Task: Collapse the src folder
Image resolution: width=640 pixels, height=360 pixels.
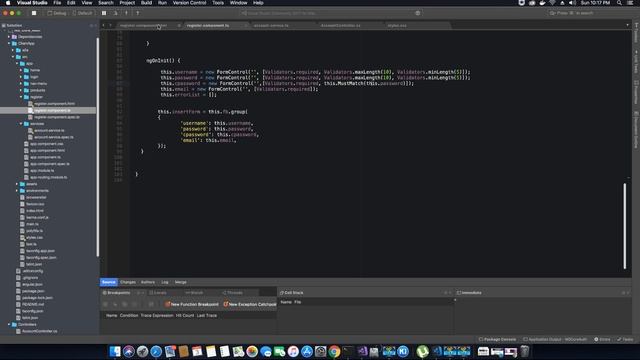Action: pyautogui.click(x=13, y=57)
